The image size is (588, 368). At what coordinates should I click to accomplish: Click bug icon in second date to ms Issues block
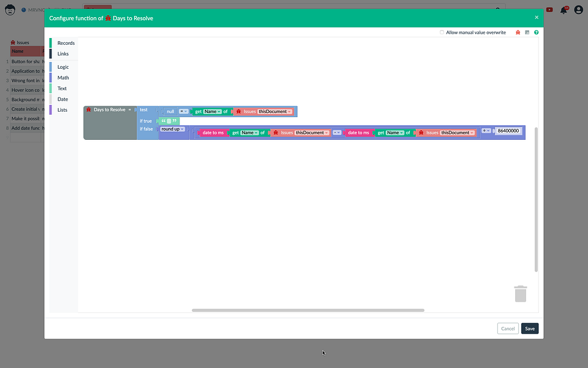click(x=421, y=132)
